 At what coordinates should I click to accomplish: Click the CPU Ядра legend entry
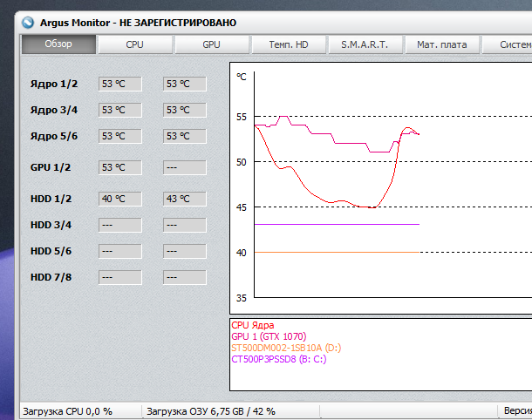253,325
